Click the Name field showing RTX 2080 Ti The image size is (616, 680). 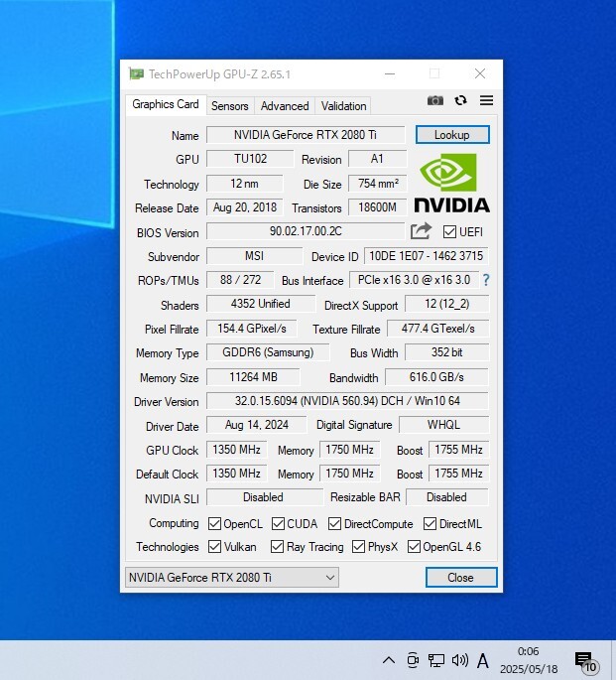(x=306, y=135)
